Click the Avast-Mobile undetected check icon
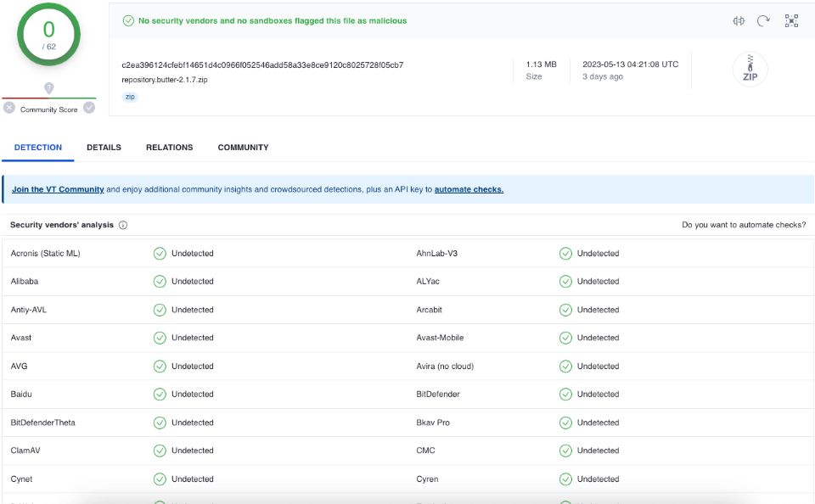This screenshot has width=815, height=504. (x=565, y=338)
